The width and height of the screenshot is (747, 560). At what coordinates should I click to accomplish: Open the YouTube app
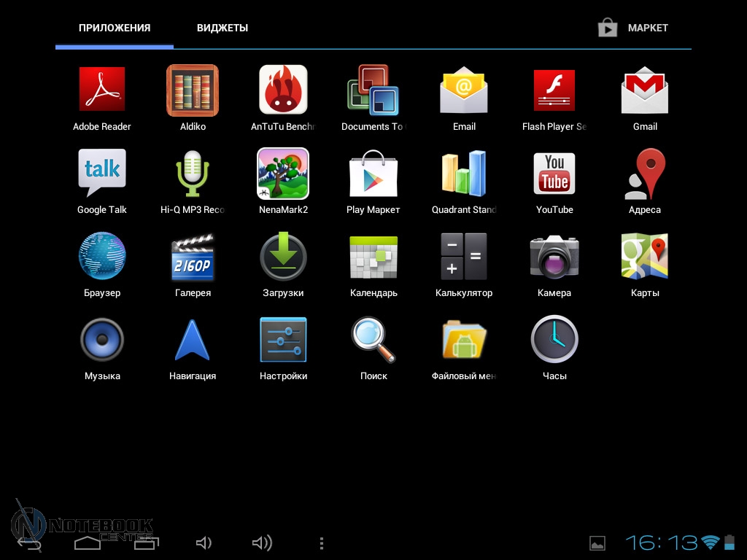(554, 174)
